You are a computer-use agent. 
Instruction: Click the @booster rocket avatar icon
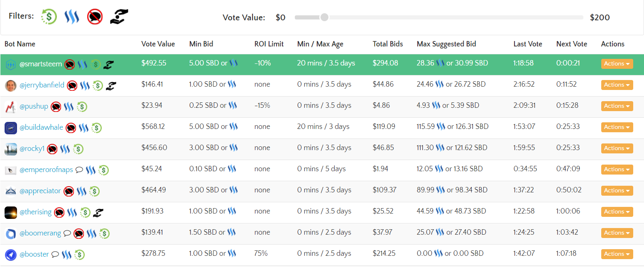[x=10, y=255]
